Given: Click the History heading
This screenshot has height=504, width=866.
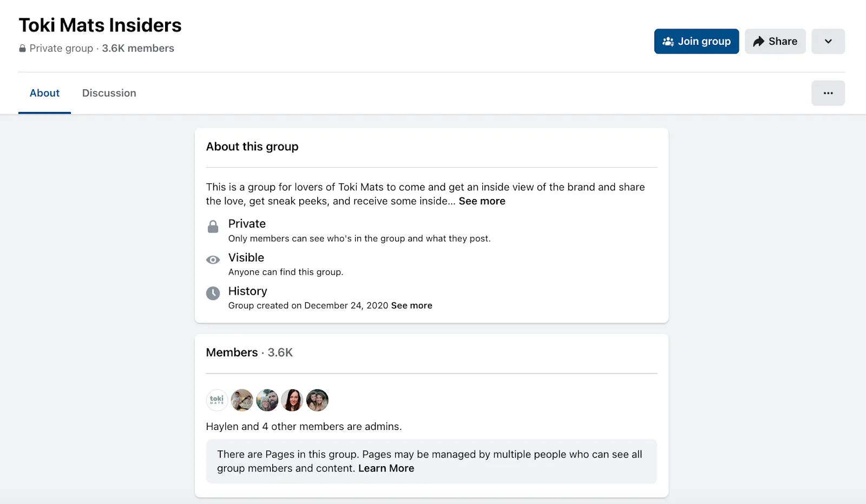Looking at the screenshot, I should tap(248, 291).
